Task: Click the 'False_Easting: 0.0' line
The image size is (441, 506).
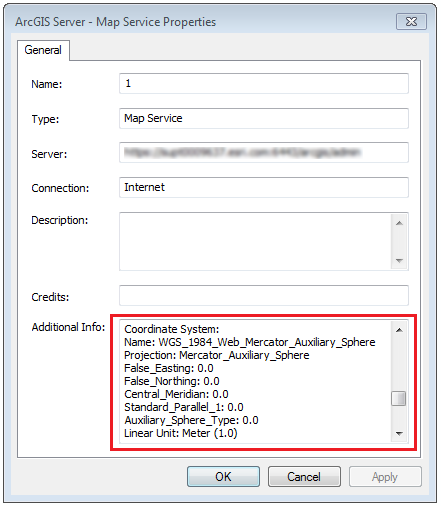Action: pyautogui.click(x=169, y=368)
